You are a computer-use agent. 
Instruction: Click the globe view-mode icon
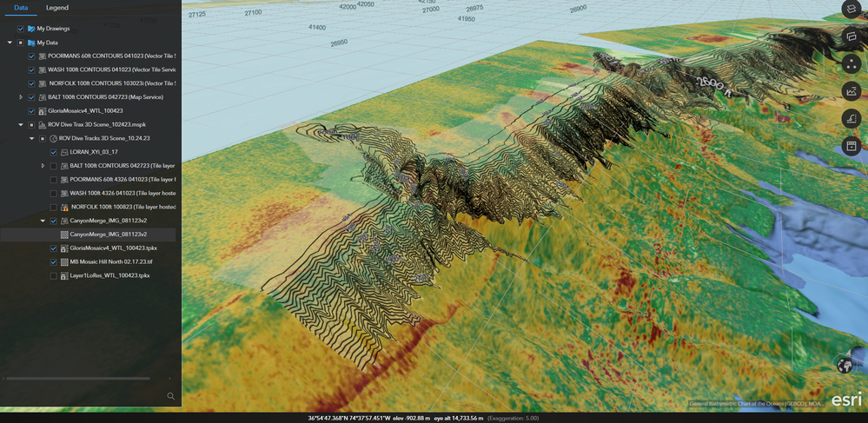(845, 366)
